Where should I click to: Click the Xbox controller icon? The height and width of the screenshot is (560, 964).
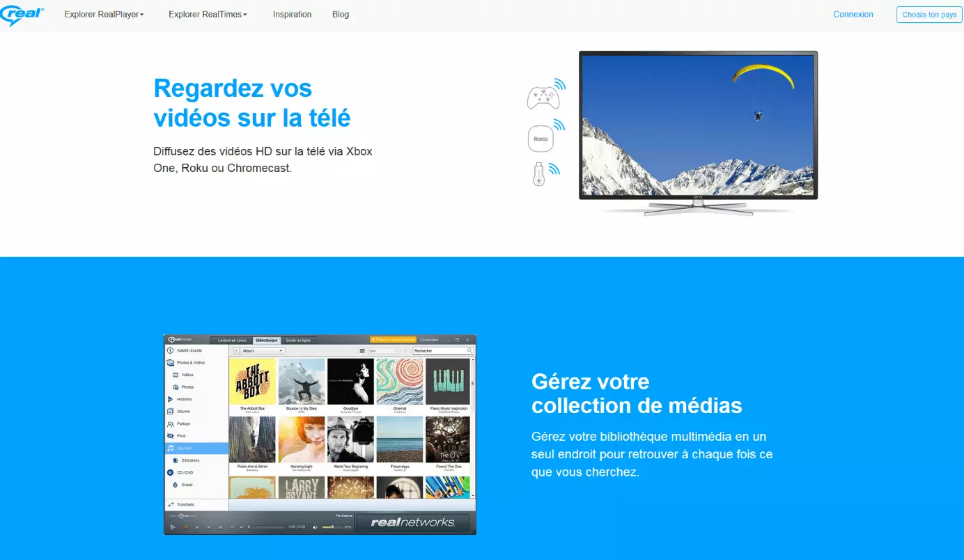[x=543, y=98]
